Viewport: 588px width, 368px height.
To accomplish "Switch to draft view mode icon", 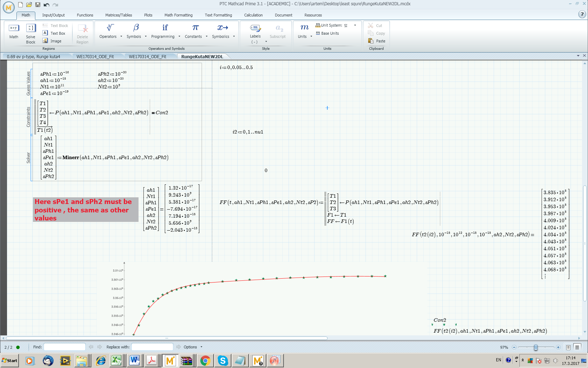I will (x=577, y=347).
